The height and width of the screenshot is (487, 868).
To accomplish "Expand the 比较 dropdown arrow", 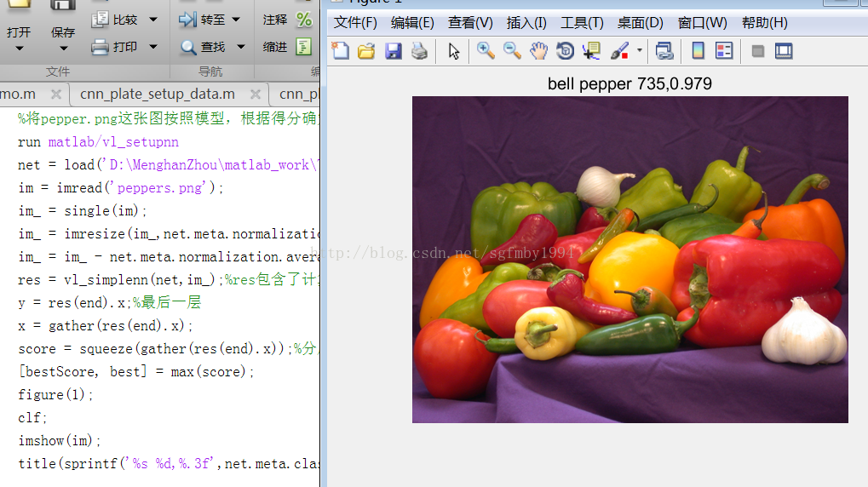I will [153, 20].
